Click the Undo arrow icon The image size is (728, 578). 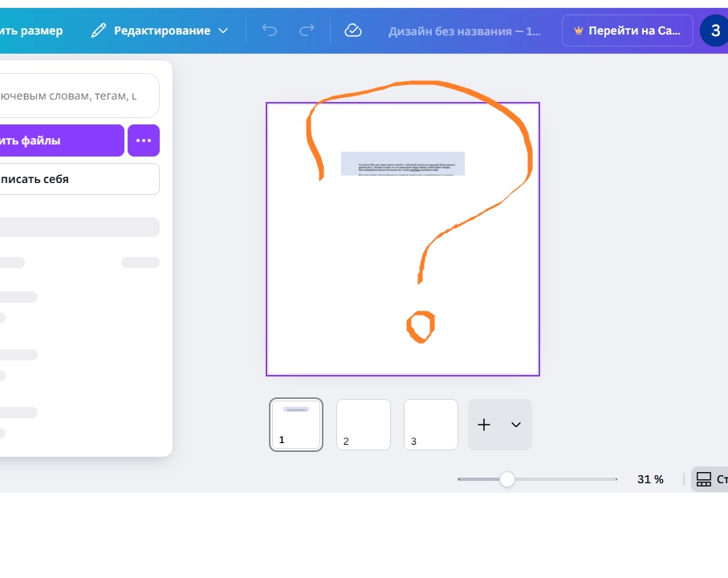270,31
